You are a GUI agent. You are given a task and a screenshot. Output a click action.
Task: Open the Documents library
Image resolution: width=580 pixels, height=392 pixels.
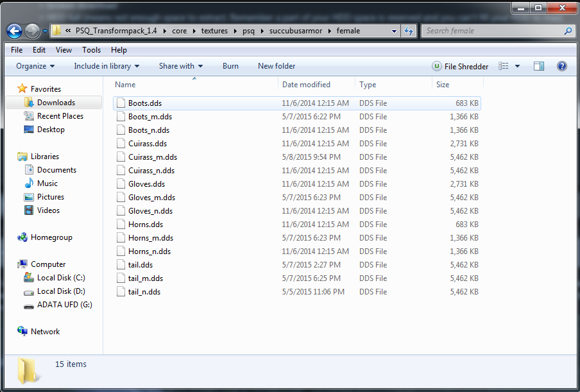tap(50, 170)
